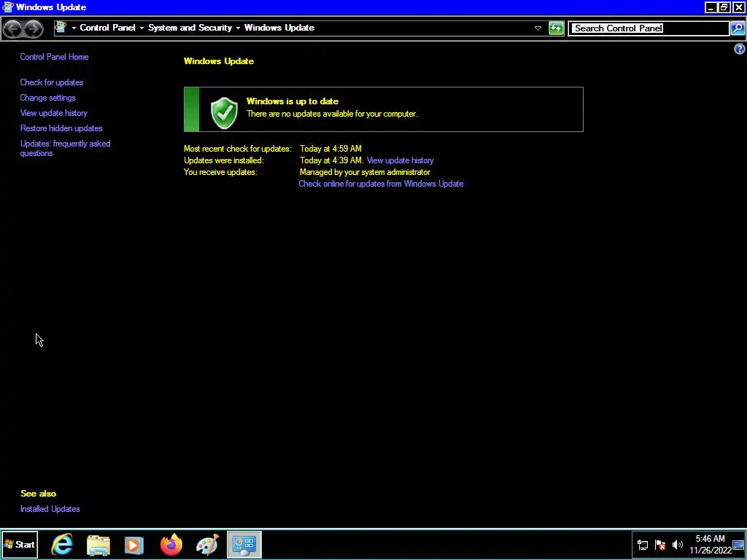Open Installed Updates link
The image size is (747, 560).
50,509
